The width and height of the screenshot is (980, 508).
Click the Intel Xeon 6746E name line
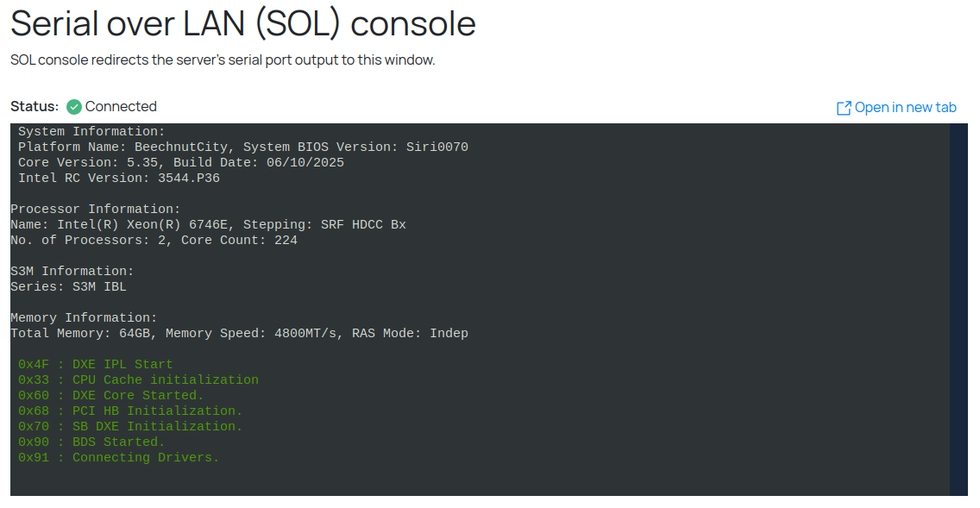(208, 225)
